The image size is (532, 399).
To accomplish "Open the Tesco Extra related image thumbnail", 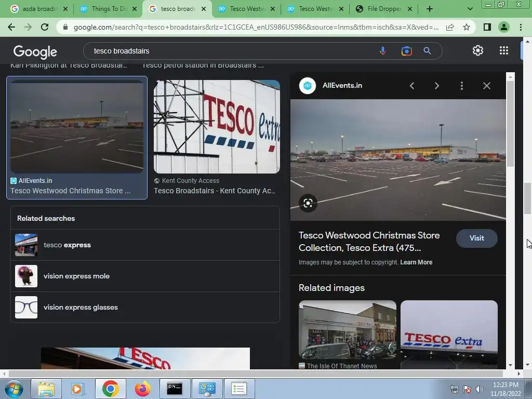I will point(449,334).
